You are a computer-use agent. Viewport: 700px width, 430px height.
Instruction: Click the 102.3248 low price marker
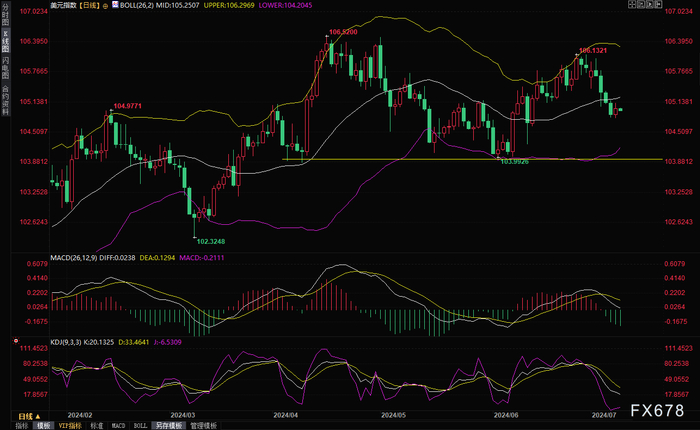click(211, 242)
